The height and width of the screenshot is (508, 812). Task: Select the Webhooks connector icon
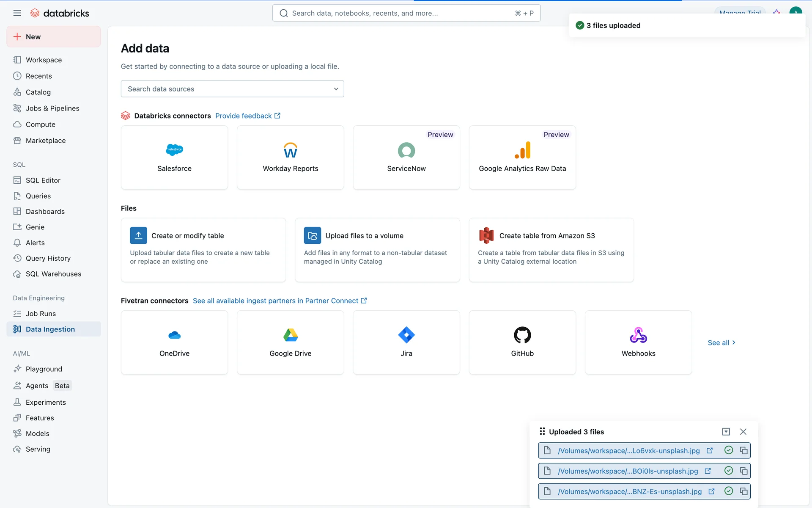click(x=638, y=335)
